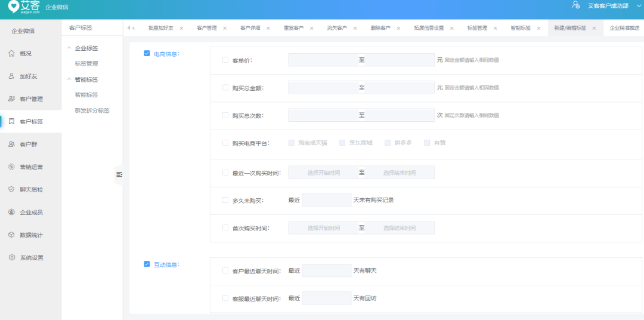The height and width of the screenshot is (320, 644).
Task: Click the user account settings icon
Action: 576,5
